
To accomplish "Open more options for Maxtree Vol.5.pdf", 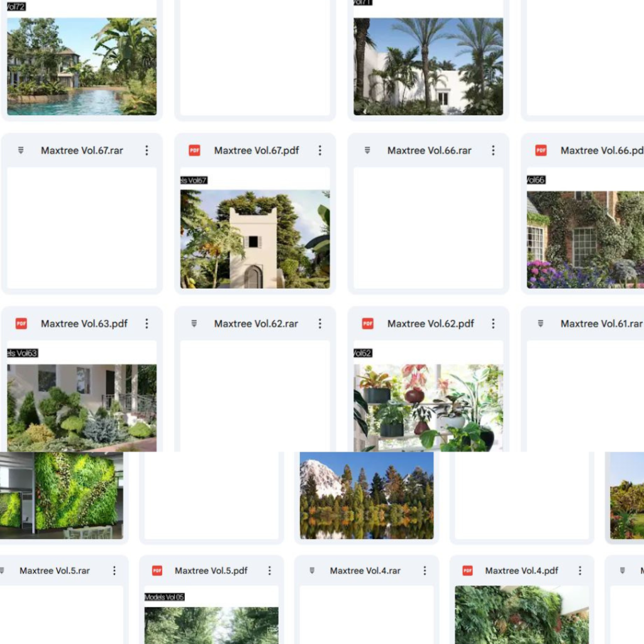I will pos(270,570).
